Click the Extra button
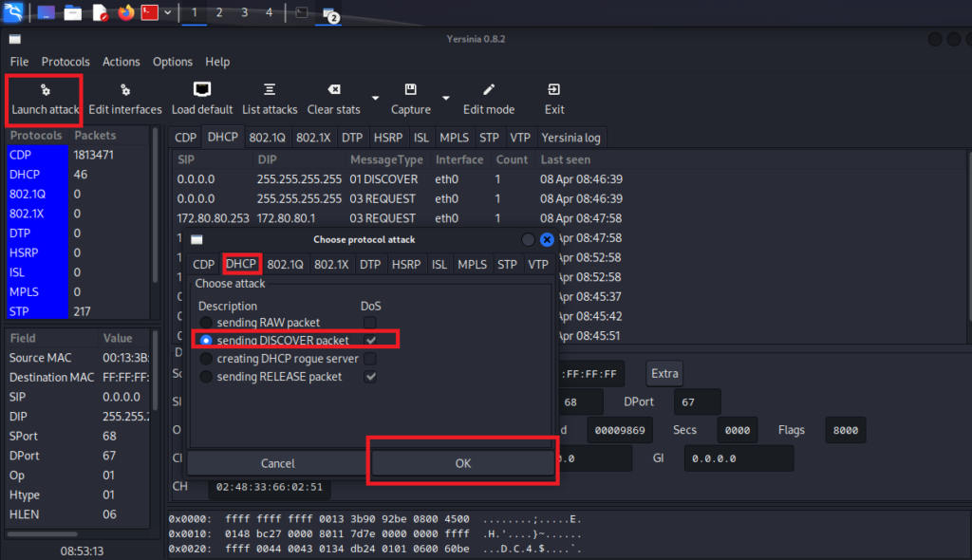The height and width of the screenshot is (560, 972). 664,373
